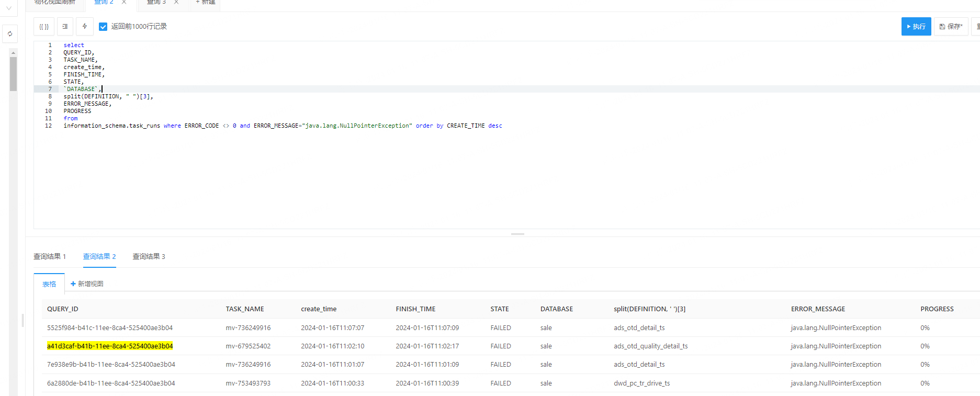
Task: Close the 查询 3 tab
Action: 176,3
